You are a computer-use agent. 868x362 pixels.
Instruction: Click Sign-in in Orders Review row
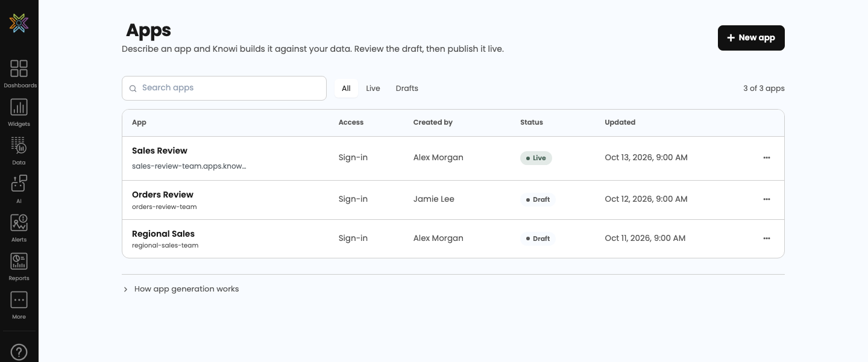click(x=353, y=199)
